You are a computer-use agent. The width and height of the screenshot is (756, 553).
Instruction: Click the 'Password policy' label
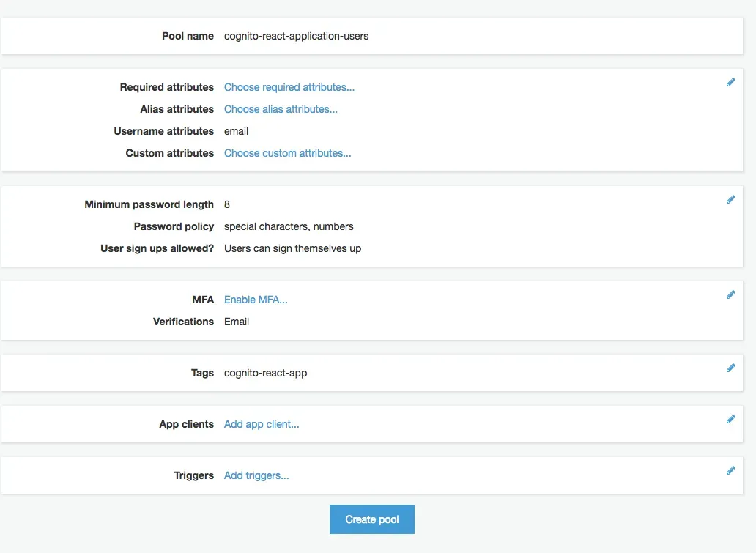[174, 226]
